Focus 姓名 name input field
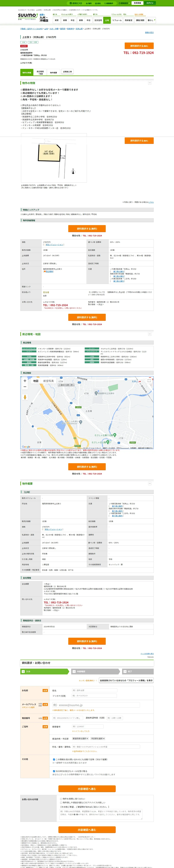The height and width of the screenshot is (868, 174). [94, 690]
